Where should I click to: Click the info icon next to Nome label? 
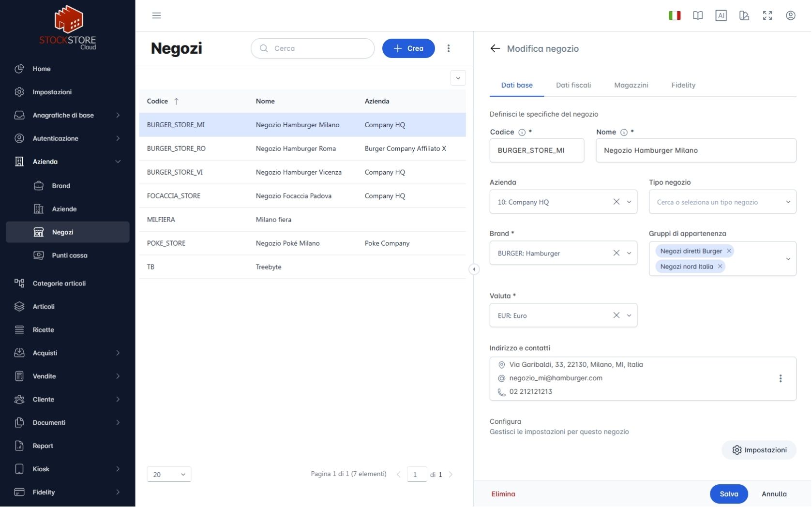624,133
